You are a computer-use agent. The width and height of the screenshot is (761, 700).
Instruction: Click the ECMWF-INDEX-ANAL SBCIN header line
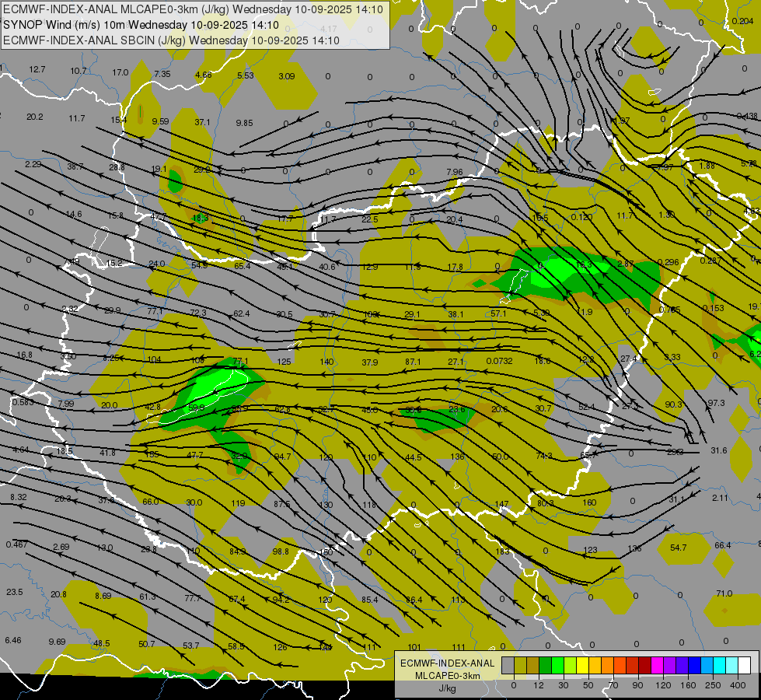point(171,40)
